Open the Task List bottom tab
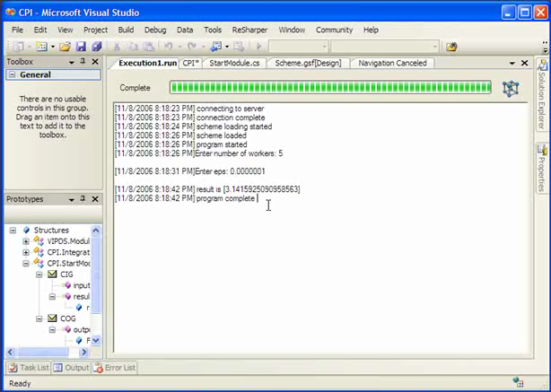This screenshot has height=392, width=551. [30, 368]
